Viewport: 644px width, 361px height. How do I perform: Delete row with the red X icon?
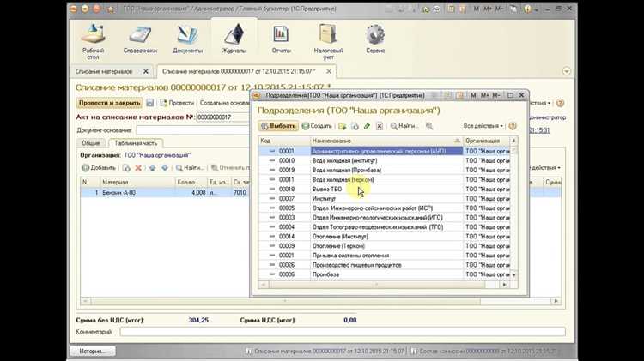138,168
